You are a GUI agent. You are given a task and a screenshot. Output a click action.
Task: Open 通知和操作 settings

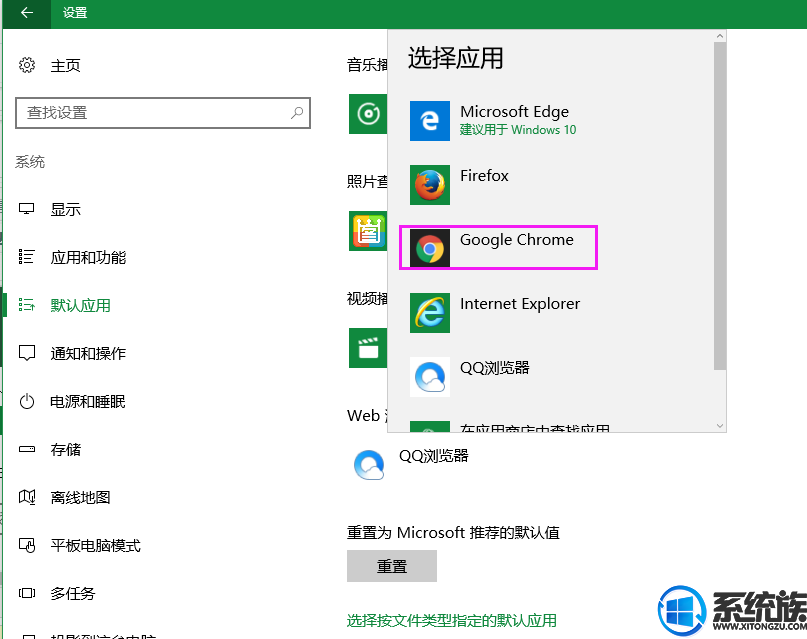[88, 353]
